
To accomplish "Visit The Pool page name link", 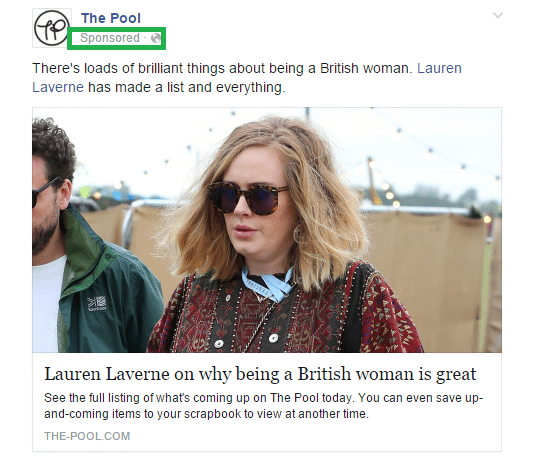I will pos(111,18).
